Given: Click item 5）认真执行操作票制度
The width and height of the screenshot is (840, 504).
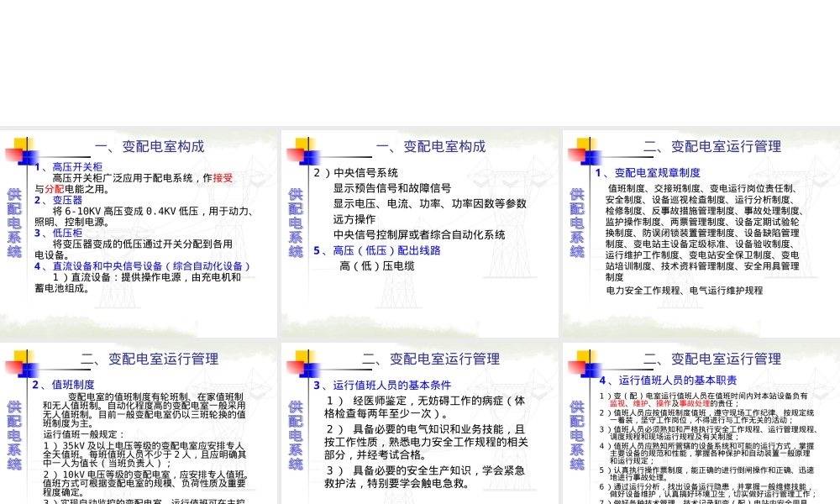Looking at the screenshot, I should 706,474.
